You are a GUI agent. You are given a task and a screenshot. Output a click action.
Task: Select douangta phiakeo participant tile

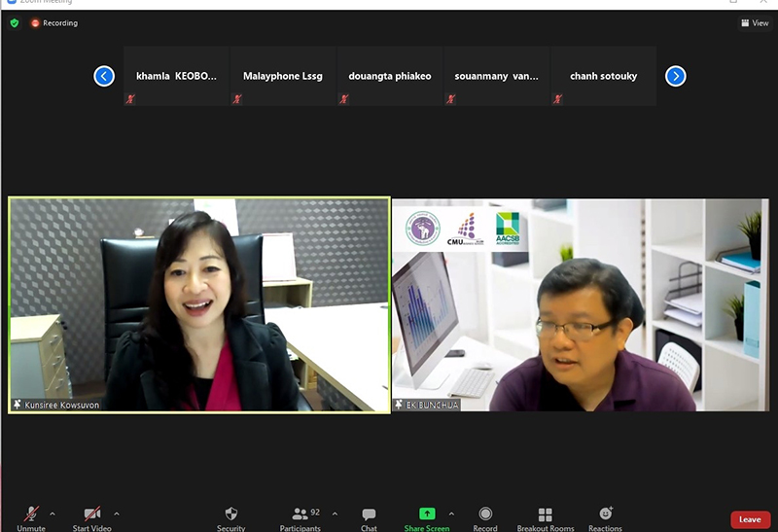390,76
